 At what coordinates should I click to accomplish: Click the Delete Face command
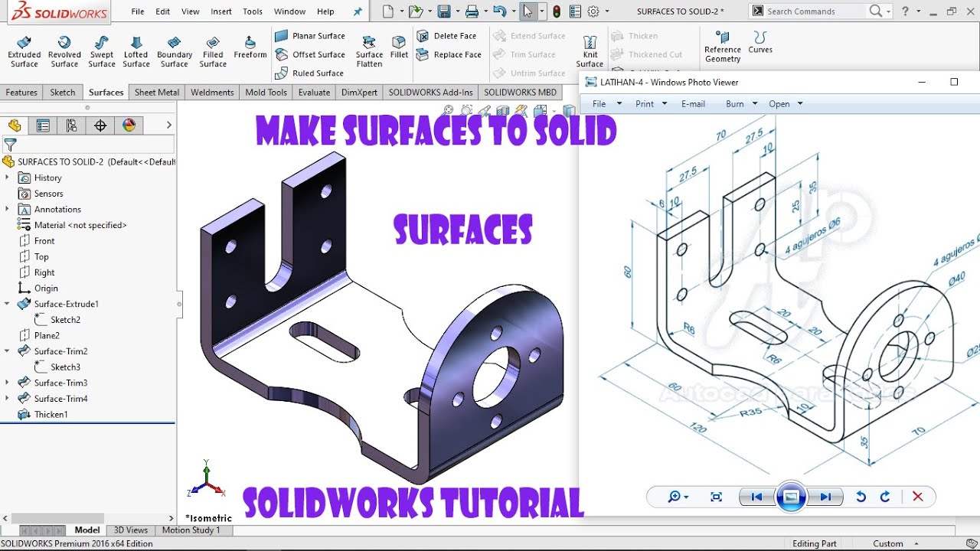point(447,36)
